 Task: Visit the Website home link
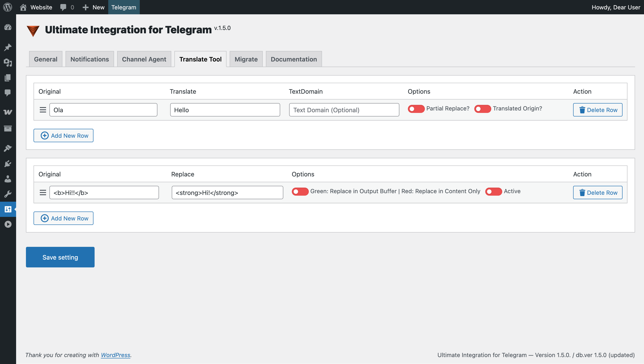tap(36, 7)
